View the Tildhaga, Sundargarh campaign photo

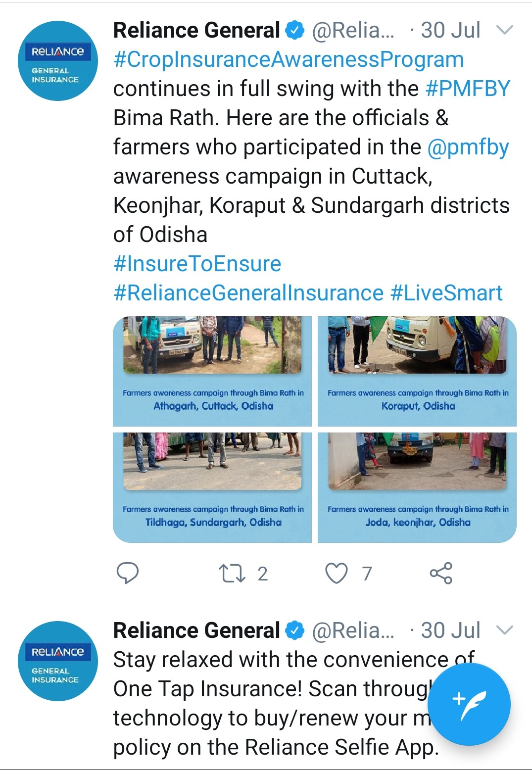[212, 487]
